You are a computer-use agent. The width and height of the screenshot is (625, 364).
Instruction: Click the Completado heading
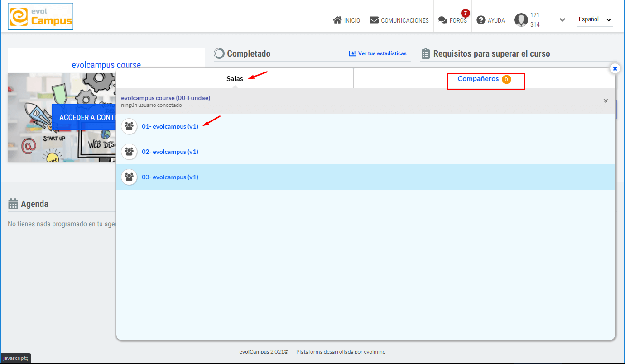tap(249, 53)
